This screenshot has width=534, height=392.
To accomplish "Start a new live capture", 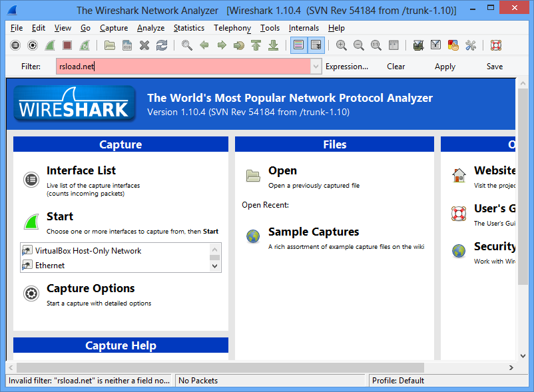I will pos(49,45).
